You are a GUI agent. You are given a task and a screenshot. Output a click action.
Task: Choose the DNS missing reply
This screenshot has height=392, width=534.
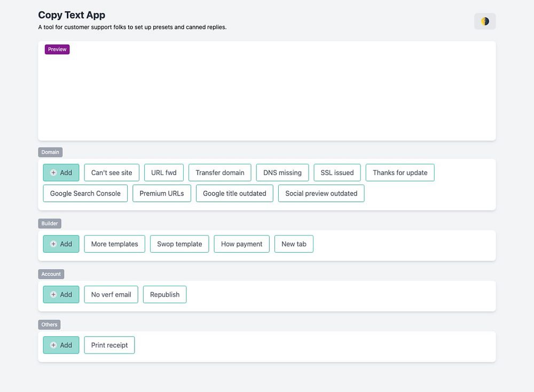pyautogui.click(x=282, y=173)
